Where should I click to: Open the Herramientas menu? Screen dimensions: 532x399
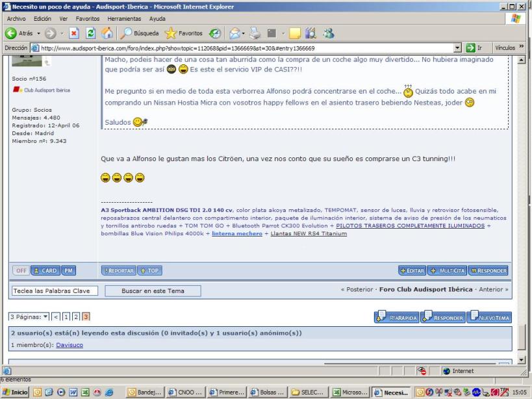[124, 19]
